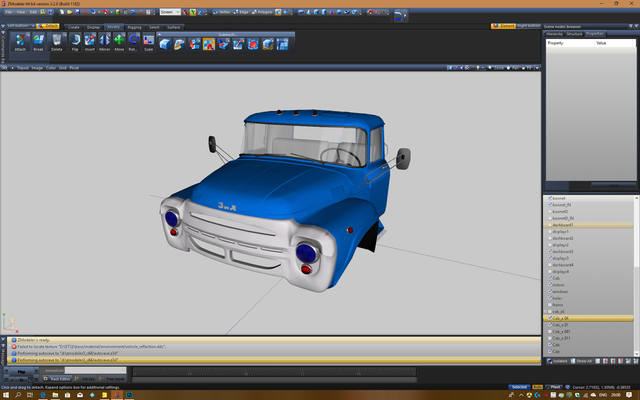Toggle the highlighted Y axis constraint
Image resolution: width=640 pixels, height=400 pixels.
pos(193,12)
